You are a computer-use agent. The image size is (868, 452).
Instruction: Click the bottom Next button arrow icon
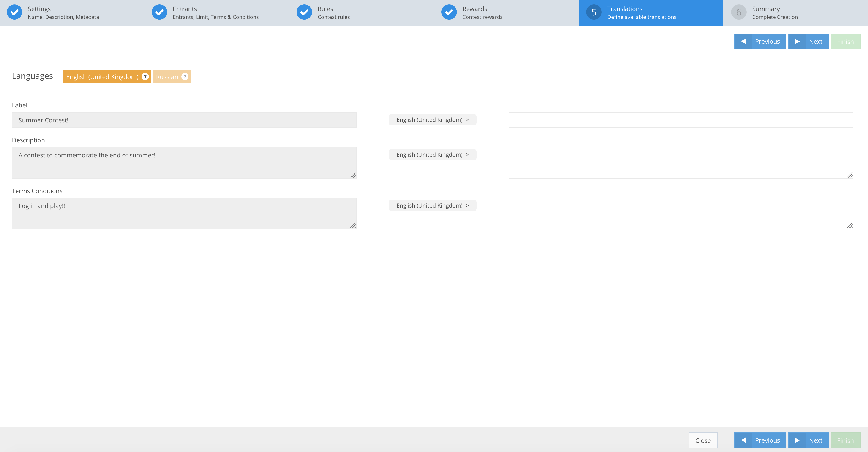click(x=797, y=440)
